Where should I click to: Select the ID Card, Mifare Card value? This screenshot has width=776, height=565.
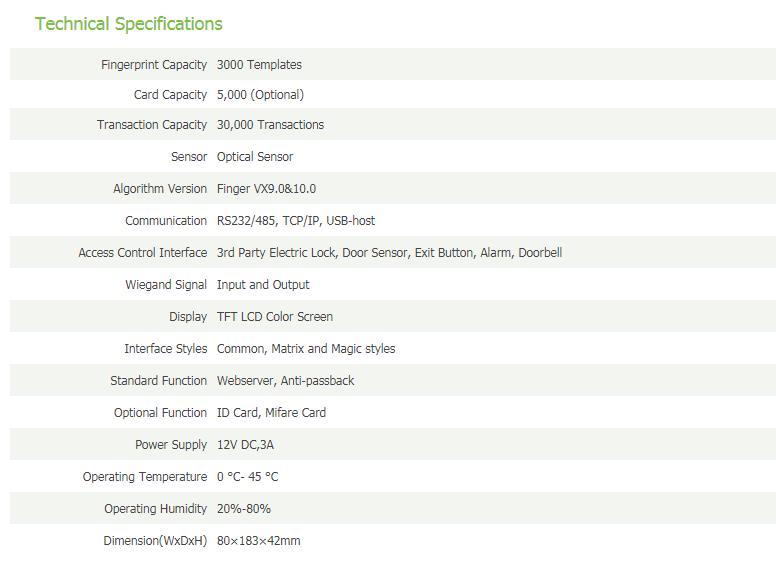(x=271, y=413)
